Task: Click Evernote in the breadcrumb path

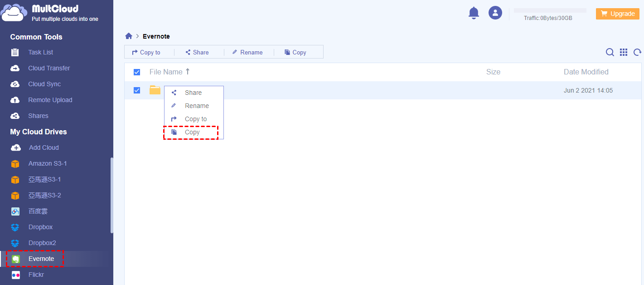Action: coord(156,36)
